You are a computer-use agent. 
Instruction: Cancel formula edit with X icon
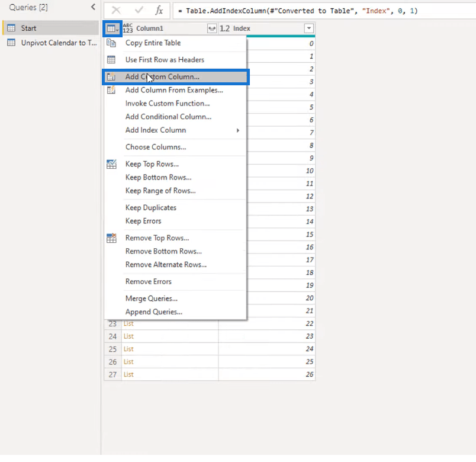coord(116,11)
